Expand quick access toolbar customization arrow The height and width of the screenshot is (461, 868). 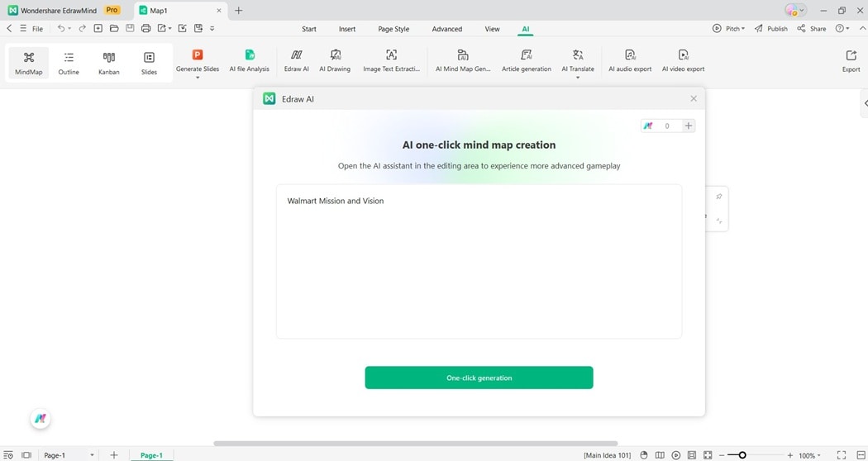click(212, 28)
